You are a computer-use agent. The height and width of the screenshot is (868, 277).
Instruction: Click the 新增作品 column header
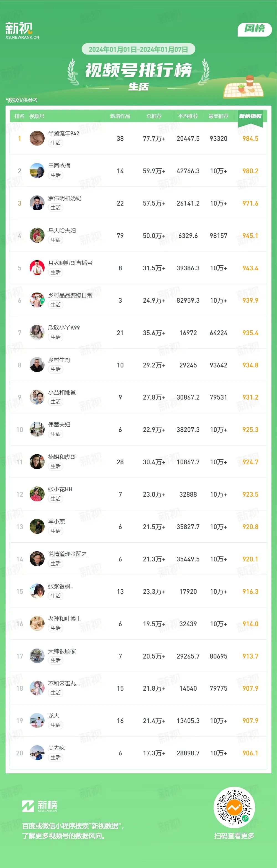(120, 116)
